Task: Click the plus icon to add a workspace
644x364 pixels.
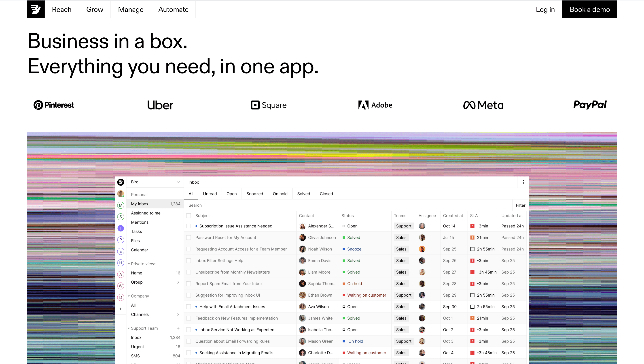Action: click(x=121, y=309)
